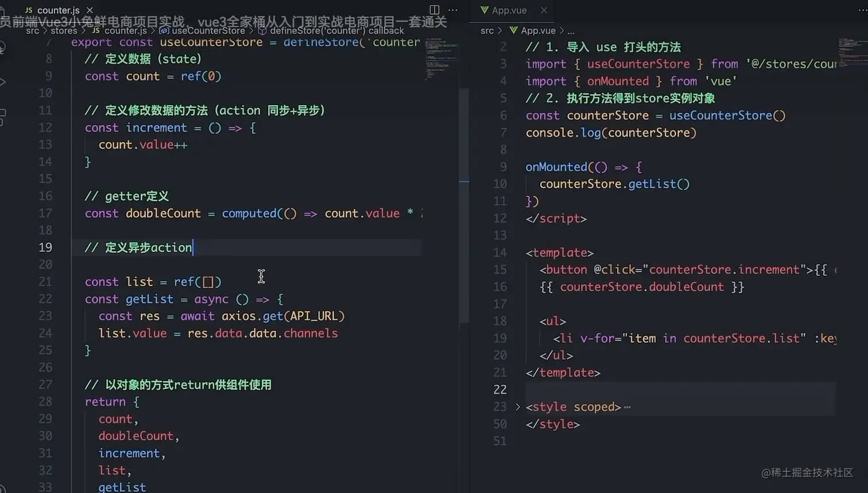
Task: Click line number 22 in App.vue gutter
Action: 500,390
